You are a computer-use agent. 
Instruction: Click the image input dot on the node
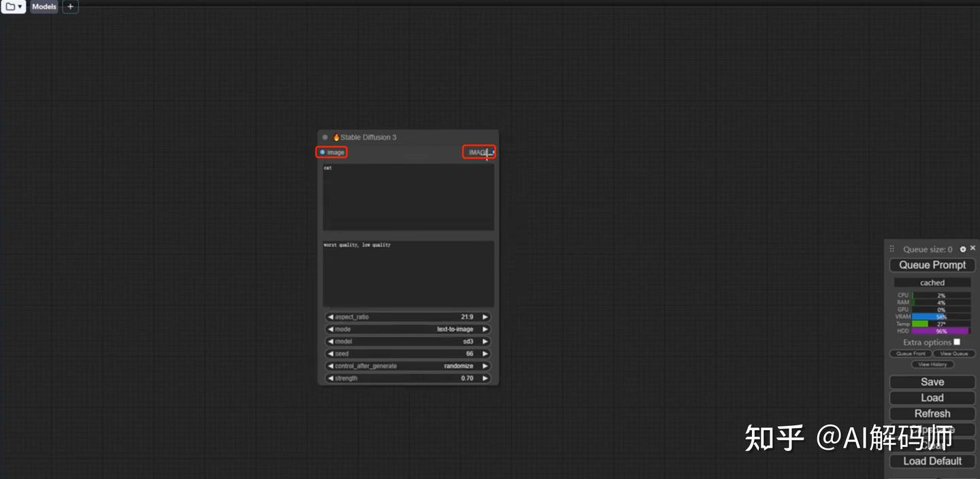coord(323,152)
